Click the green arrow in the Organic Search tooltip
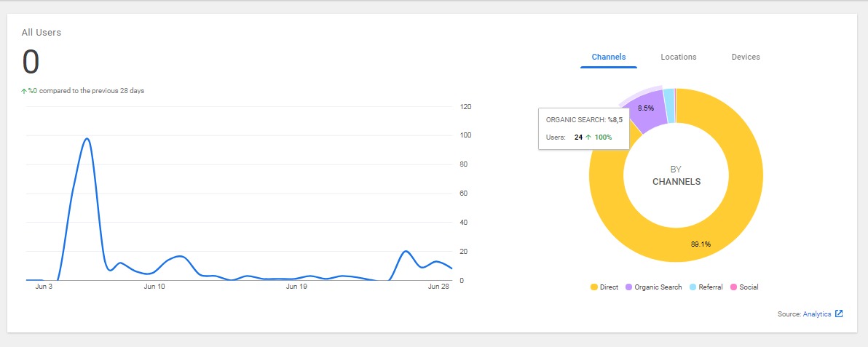 [x=588, y=137]
